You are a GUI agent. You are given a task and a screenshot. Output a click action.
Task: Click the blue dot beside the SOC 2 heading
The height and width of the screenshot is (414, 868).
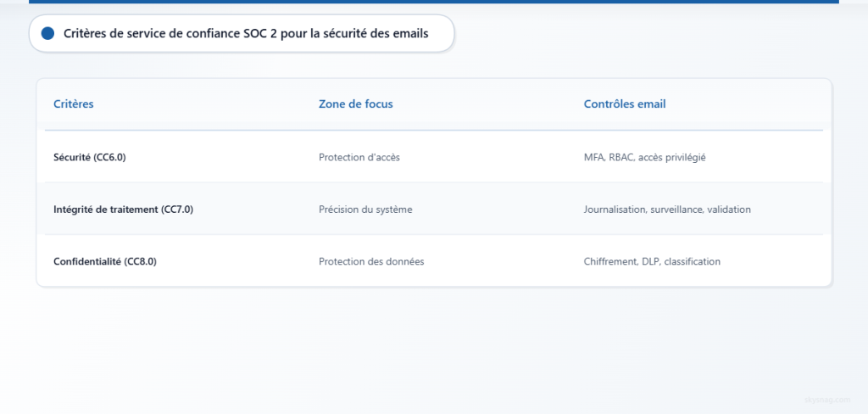pos(47,33)
